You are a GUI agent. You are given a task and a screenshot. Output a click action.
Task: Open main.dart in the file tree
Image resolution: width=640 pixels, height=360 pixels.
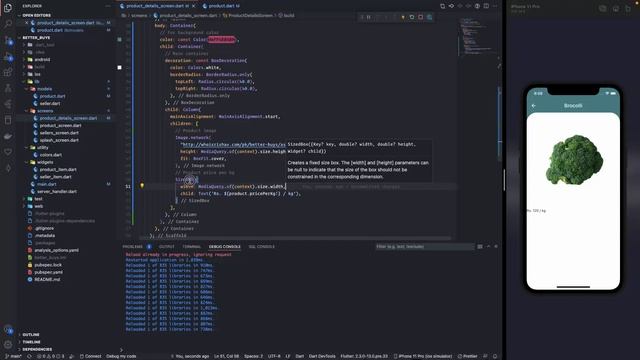pyautogui.click(x=65, y=184)
